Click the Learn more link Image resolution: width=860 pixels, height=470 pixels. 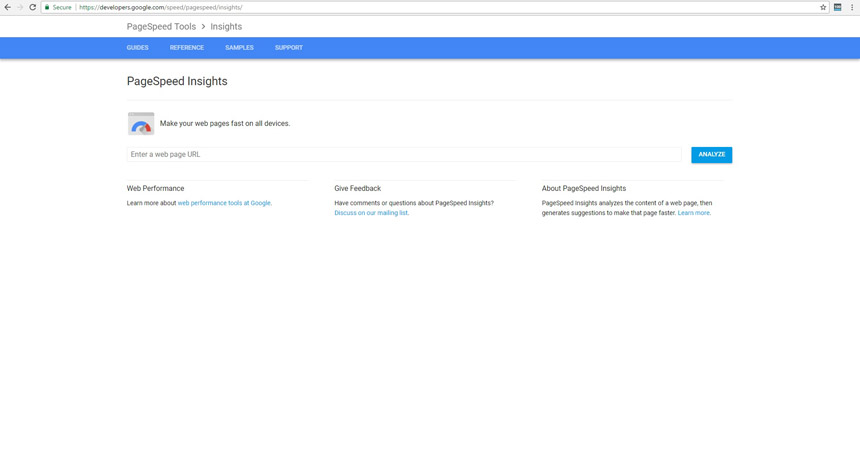coord(694,213)
